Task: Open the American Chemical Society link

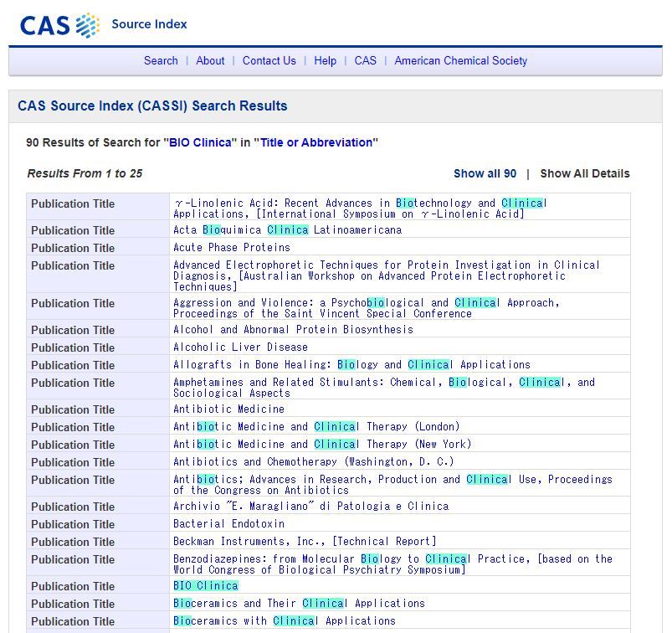Action: (x=461, y=61)
